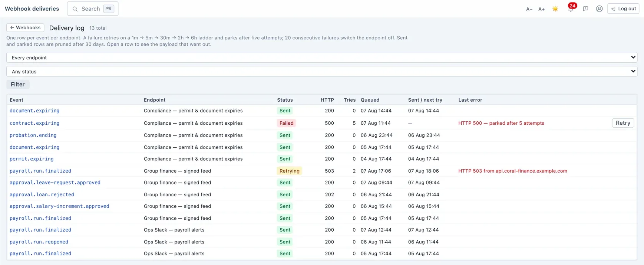Image resolution: width=644 pixels, height=265 pixels.
Task: Click the Endpoint column header
Action: [x=155, y=100]
